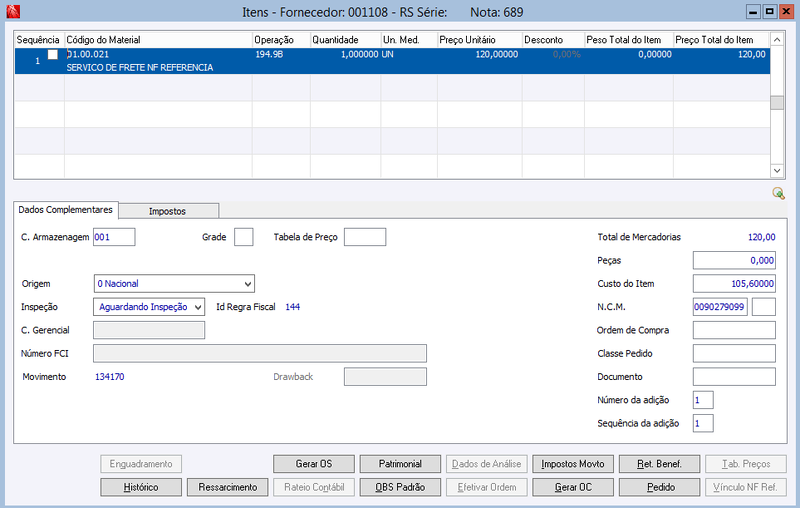Open the Pedido button
Viewport: 800px width, 508px height.
pos(659,487)
